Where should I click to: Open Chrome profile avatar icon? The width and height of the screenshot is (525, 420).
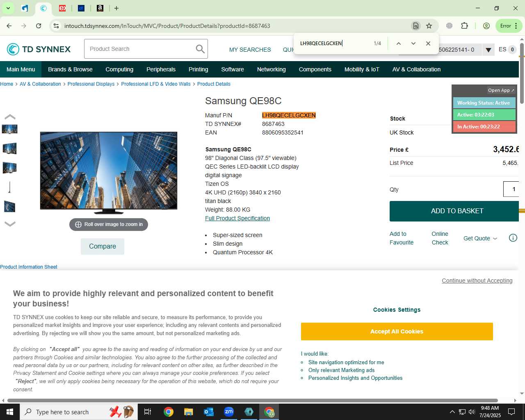(486, 26)
